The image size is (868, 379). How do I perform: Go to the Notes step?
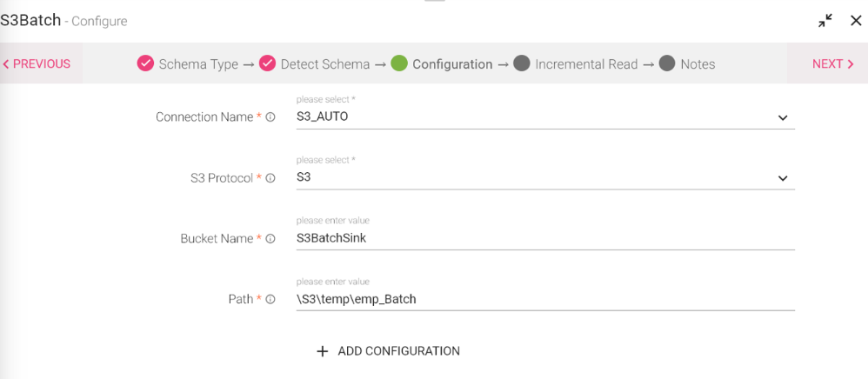click(698, 64)
